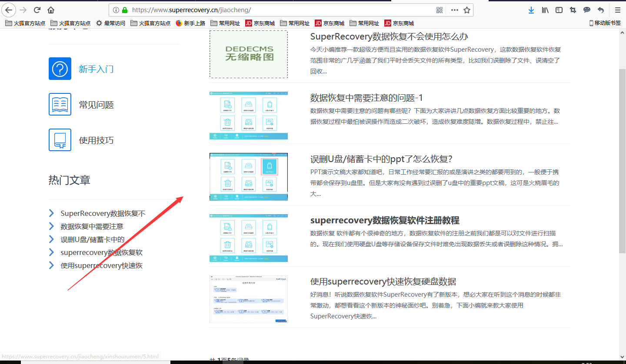This screenshot has width=626, height=364.
Task: Click thumbnail of '数据恢复中需要注意的问题-1' article
Action: [x=249, y=116]
